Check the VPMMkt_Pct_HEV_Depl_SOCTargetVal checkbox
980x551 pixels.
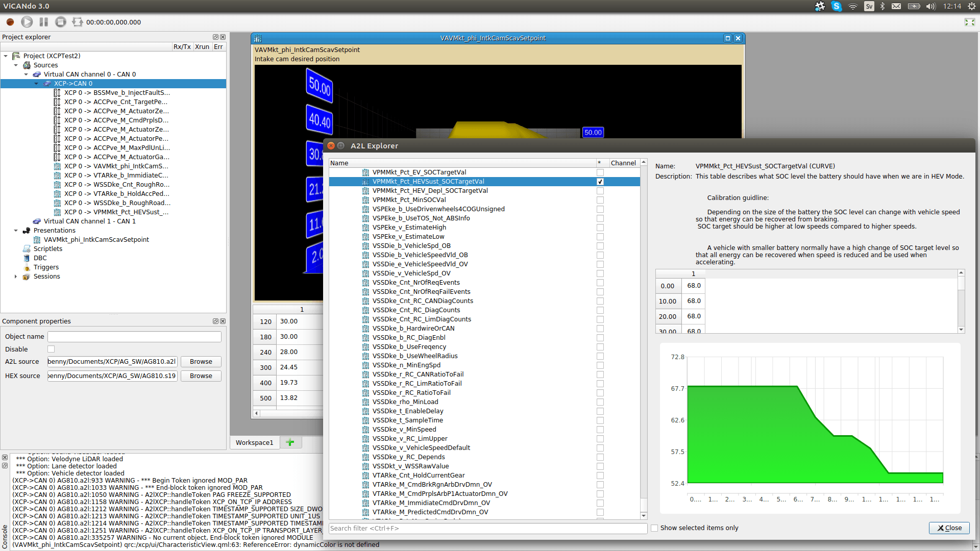(x=600, y=191)
